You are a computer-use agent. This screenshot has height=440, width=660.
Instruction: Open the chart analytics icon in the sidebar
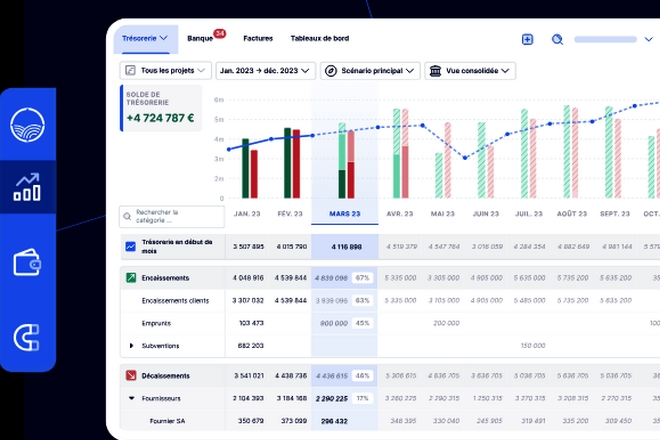point(27,187)
